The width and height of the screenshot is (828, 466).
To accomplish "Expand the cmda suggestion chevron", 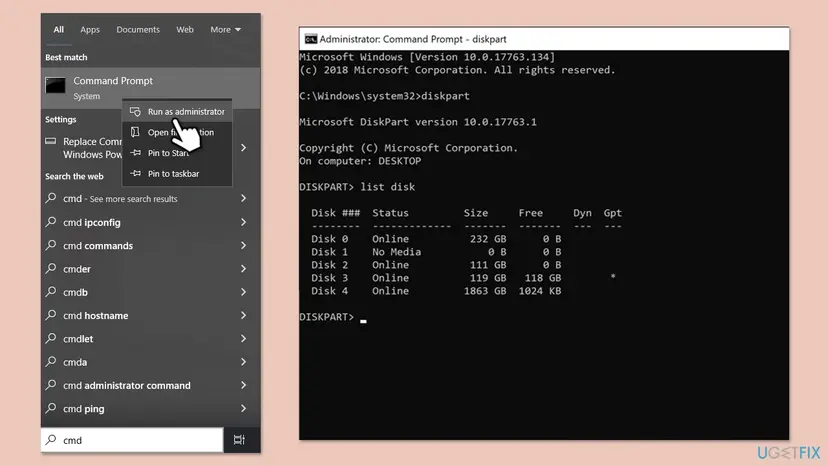I will tap(243, 361).
